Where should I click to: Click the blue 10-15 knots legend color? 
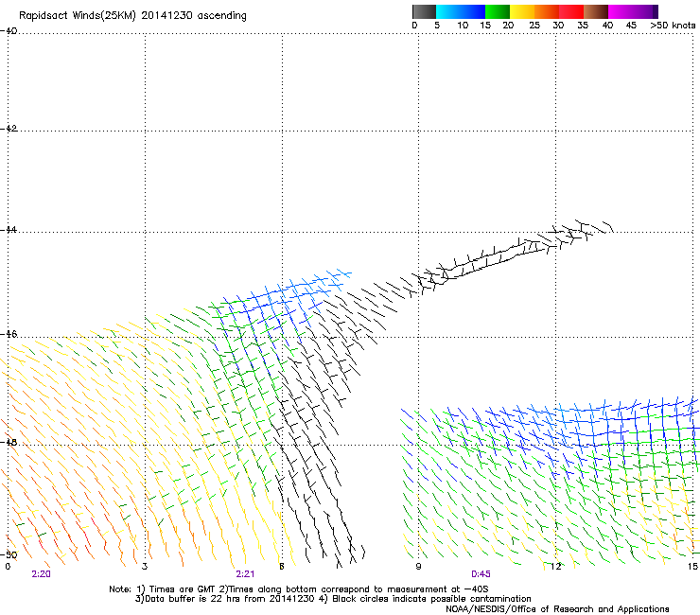click(x=473, y=11)
